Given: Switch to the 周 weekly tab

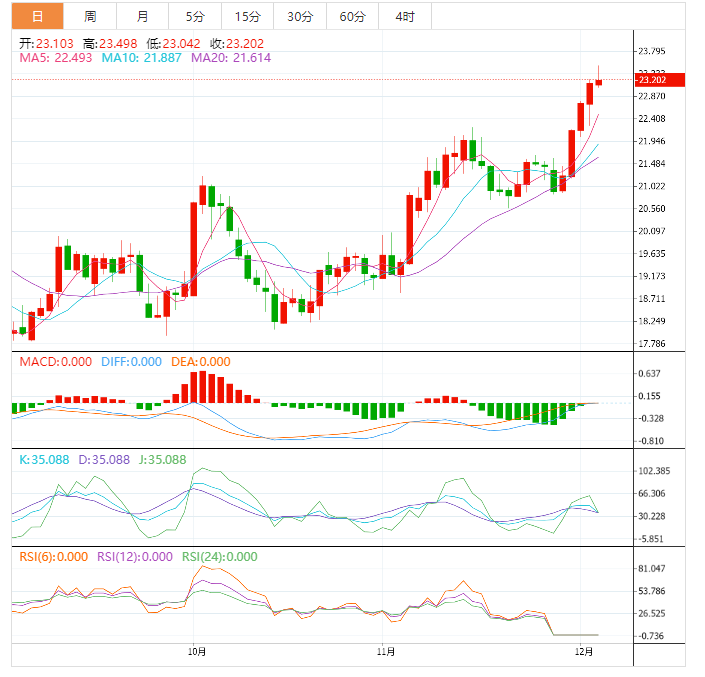Looking at the screenshot, I should (90, 16).
